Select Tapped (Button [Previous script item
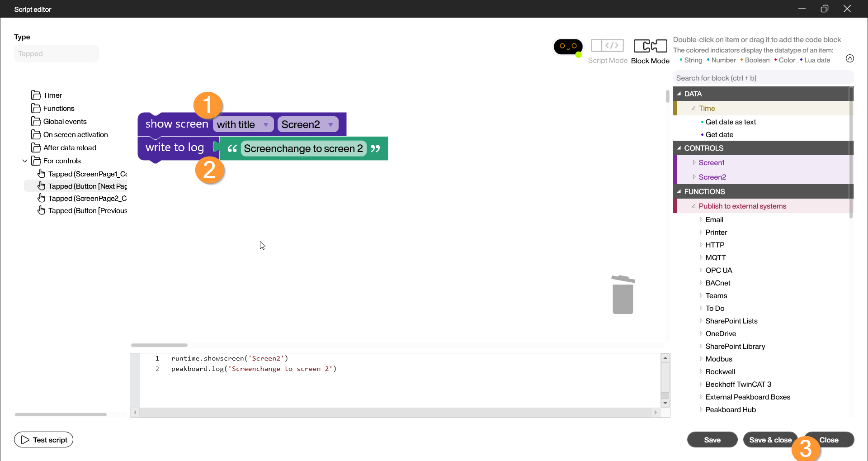 (87, 211)
